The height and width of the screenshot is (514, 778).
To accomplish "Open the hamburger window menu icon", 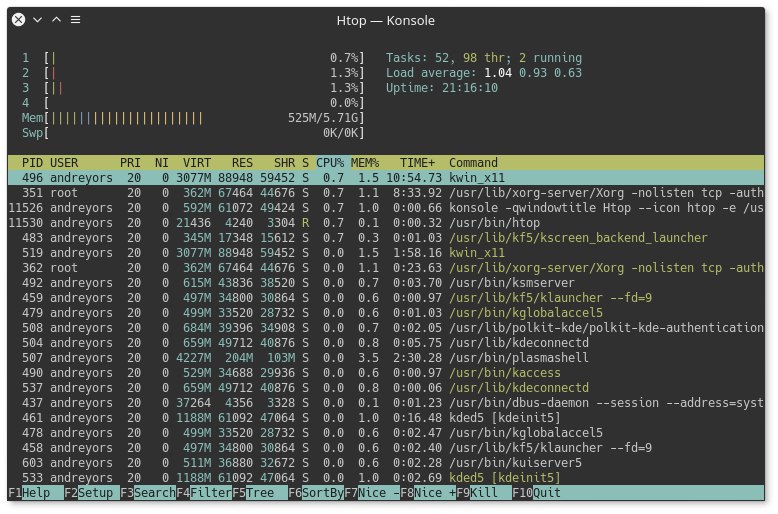I will 75,20.
